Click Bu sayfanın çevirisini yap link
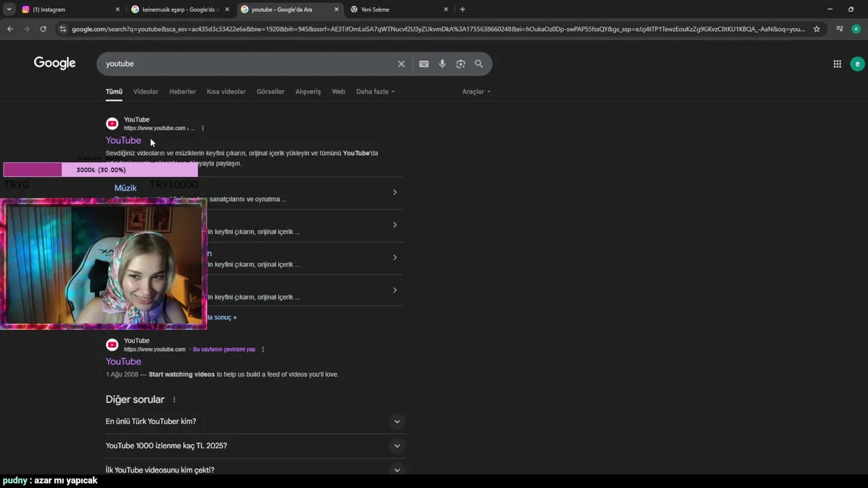Screen dimensions: 868x488 [224, 350]
